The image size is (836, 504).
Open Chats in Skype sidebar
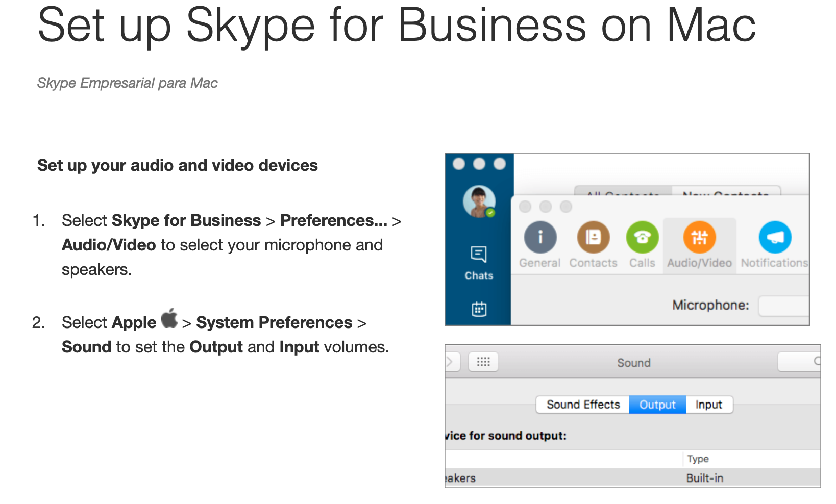pyautogui.click(x=479, y=262)
